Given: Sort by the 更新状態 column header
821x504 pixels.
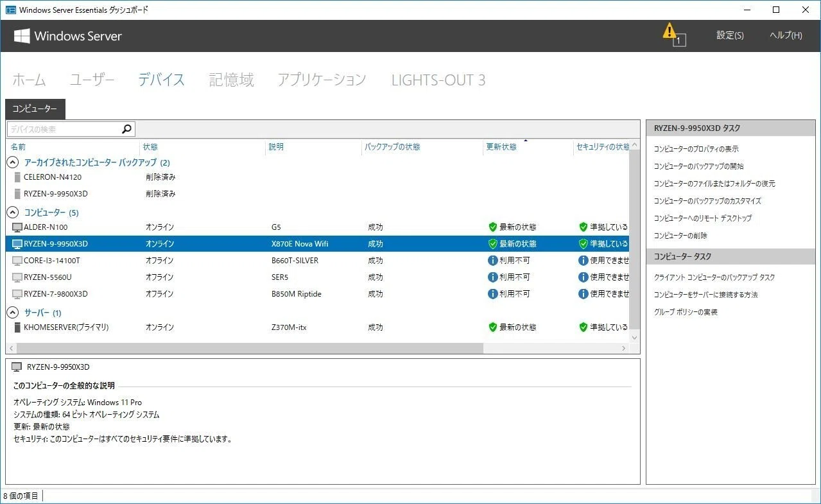Looking at the screenshot, I should point(501,147).
